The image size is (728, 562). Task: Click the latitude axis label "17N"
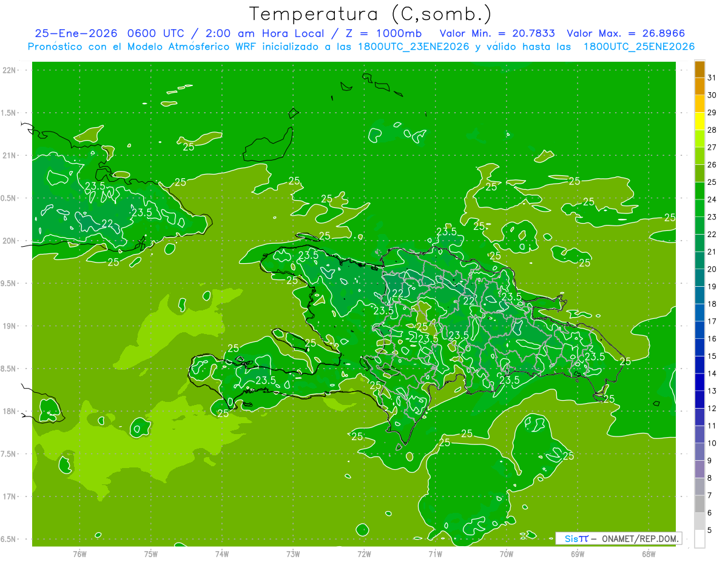point(10,497)
